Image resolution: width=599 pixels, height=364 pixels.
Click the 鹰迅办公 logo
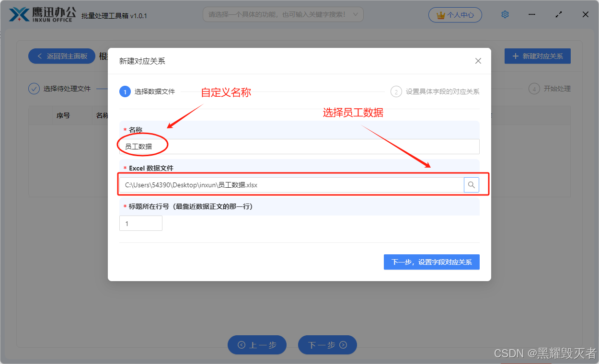[x=41, y=15]
